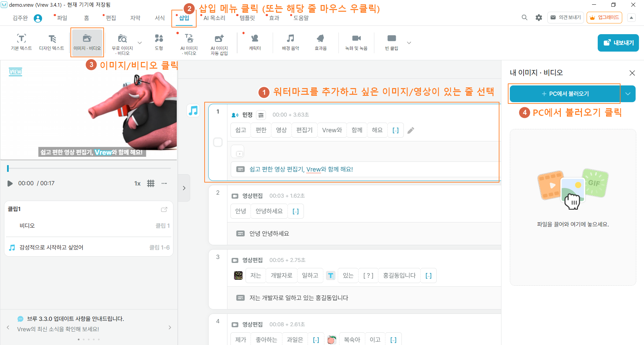This screenshot has height=345, width=644.
Task: Switch to the 홈 tab
Action: pyautogui.click(x=87, y=18)
